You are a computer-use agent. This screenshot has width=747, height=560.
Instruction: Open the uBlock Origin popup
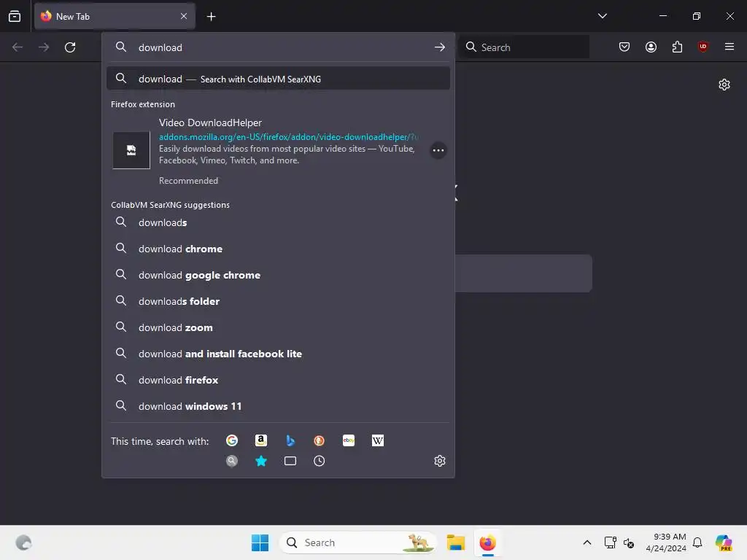(703, 47)
